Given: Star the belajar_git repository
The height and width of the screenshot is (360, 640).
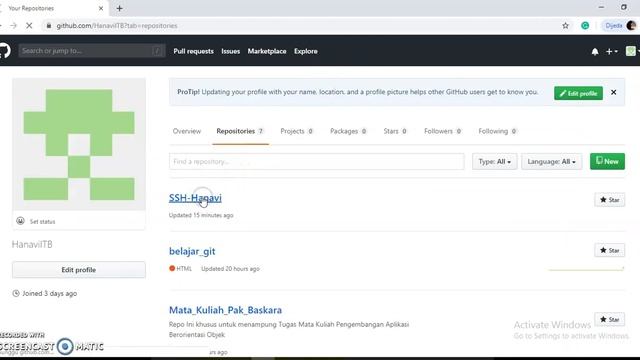Looking at the screenshot, I should coord(609,250).
